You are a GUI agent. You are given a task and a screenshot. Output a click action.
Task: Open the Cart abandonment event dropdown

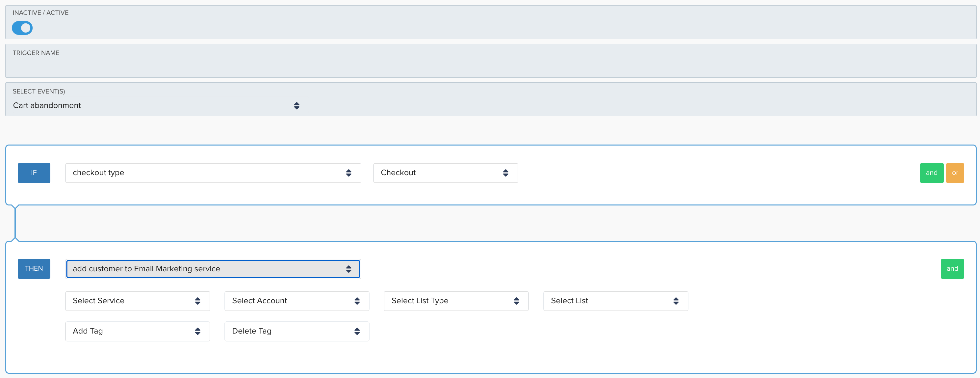point(152,105)
